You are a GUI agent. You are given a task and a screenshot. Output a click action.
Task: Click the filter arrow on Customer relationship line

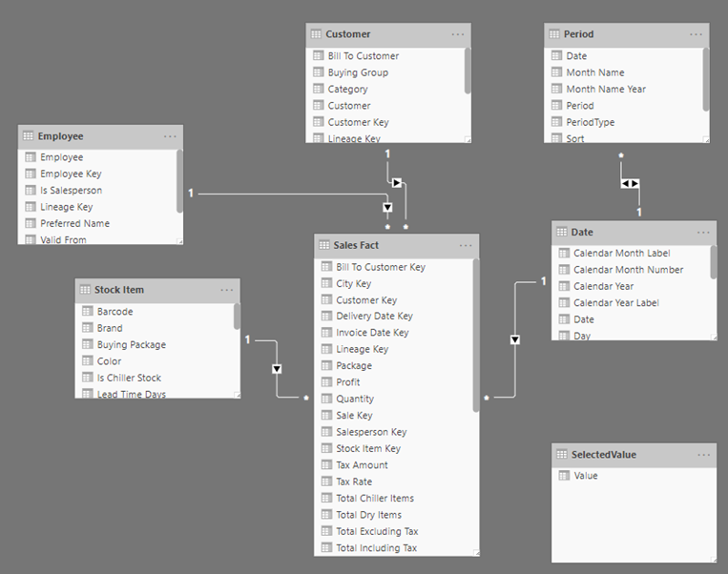397,181
